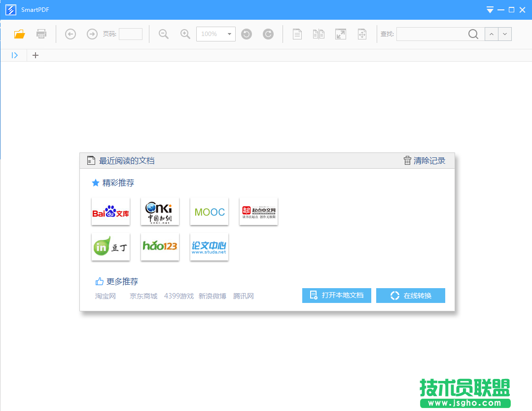The height and width of the screenshot is (411, 532).
Task: Close the SmartPDF window
Action: pos(523,10)
